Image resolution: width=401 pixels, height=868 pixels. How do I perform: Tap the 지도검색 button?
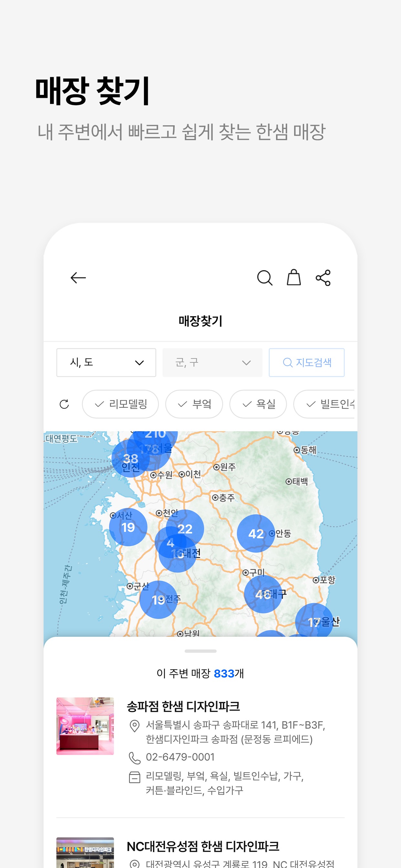click(306, 363)
